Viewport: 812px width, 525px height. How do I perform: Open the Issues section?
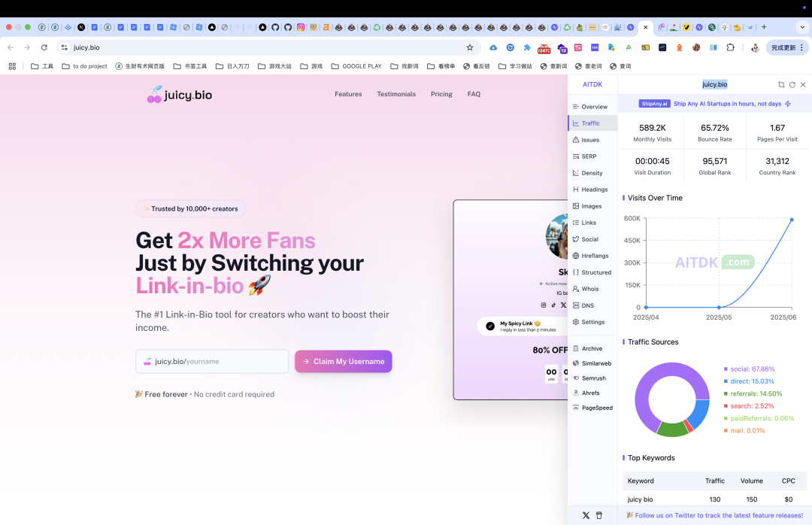click(586, 140)
